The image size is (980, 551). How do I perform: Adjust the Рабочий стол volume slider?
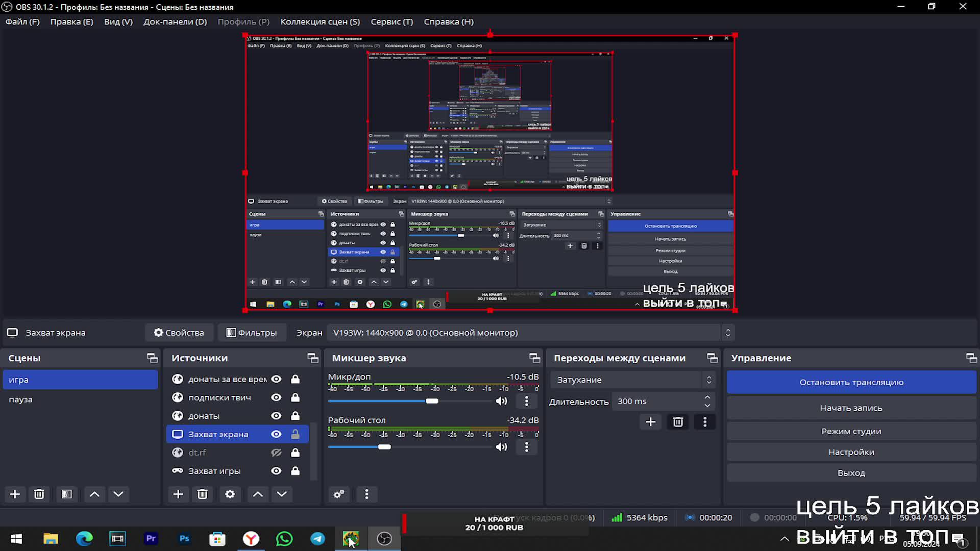384,447
